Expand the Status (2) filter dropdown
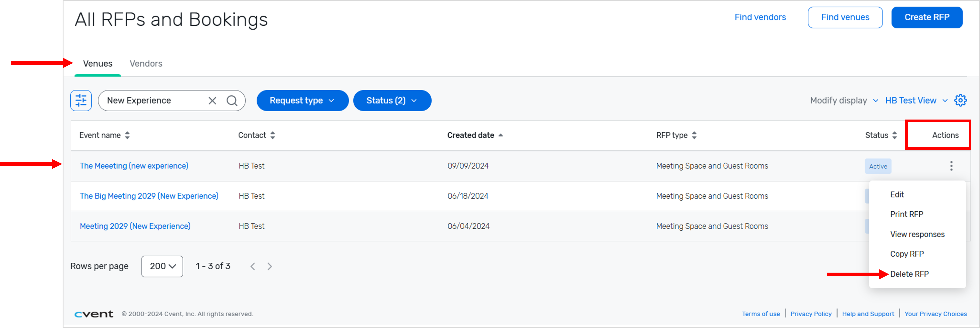The image size is (980, 328). point(392,101)
